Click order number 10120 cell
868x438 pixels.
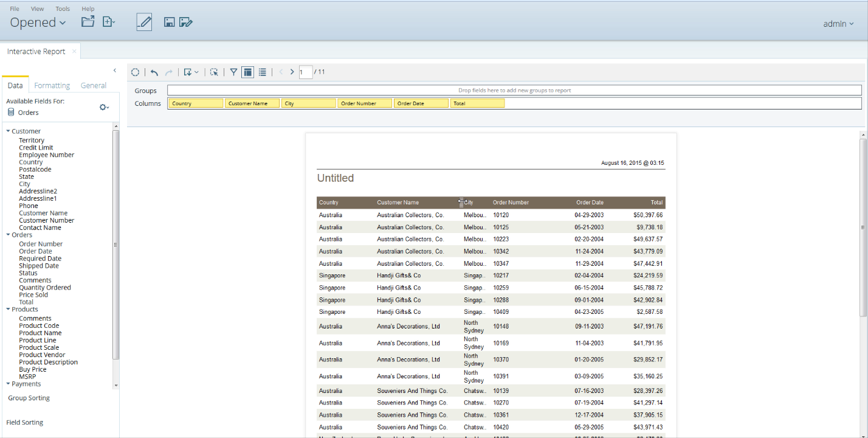pos(501,215)
